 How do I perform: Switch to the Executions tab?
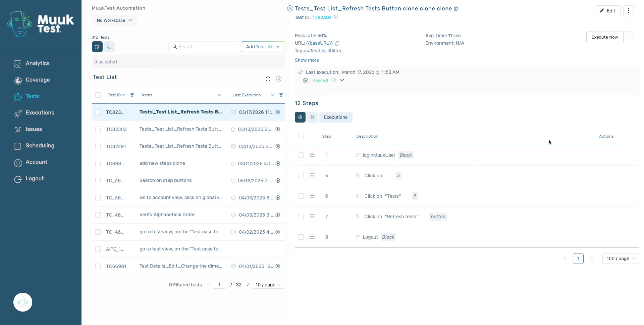[336, 117]
